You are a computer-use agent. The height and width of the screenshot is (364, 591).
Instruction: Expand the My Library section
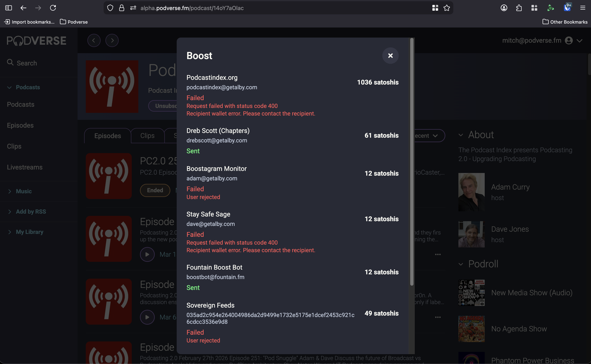click(x=9, y=232)
